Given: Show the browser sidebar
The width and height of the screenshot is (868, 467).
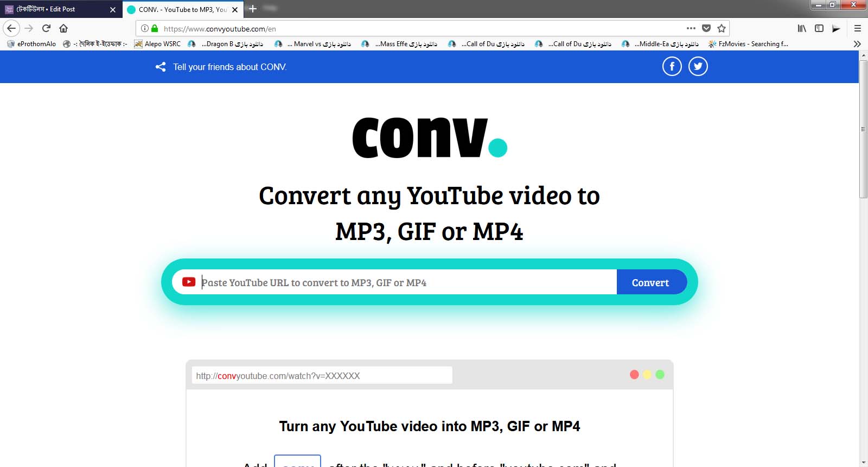Looking at the screenshot, I should 819,28.
